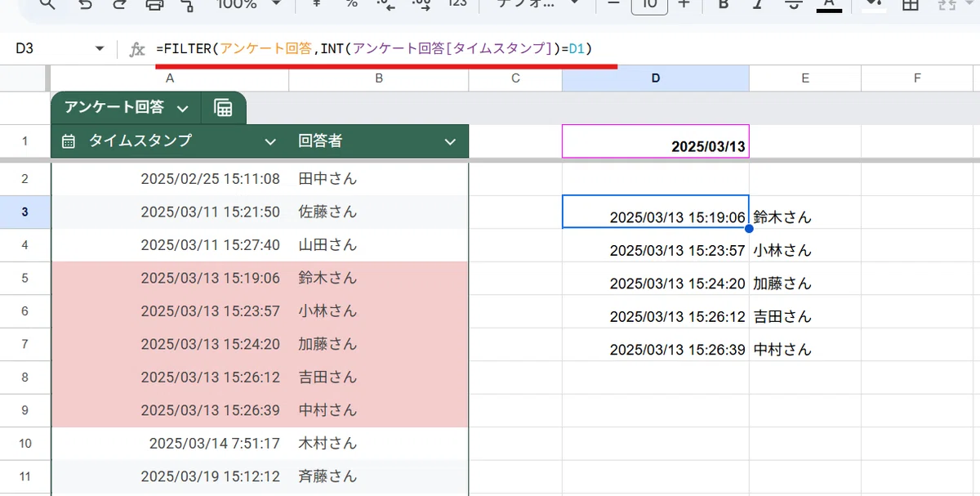The width and height of the screenshot is (980, 496).
Task: Click the search menus magnifier icon
Action: pos(48,4)
